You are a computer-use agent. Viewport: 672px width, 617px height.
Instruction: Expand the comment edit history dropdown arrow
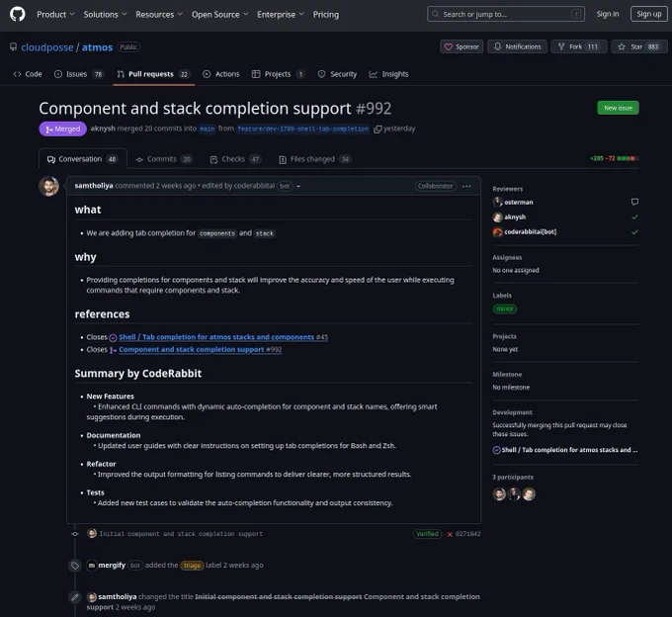pos(298,186)
